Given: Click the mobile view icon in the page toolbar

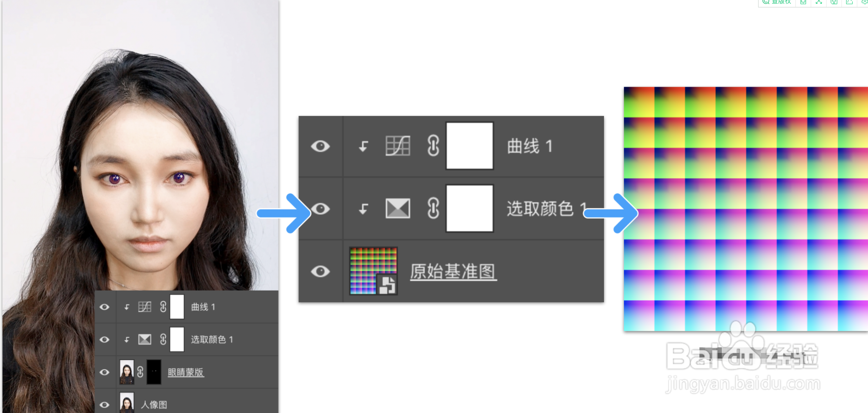Looking at the screenshot, I should click(803, 2).
